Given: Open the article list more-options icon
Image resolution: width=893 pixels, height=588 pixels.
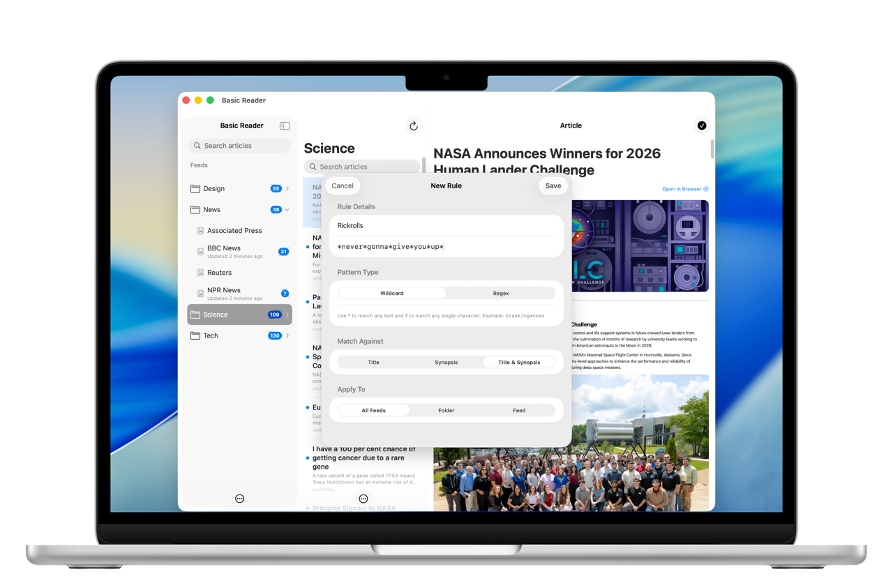Looking at the screenshot, I should [363, 499].
